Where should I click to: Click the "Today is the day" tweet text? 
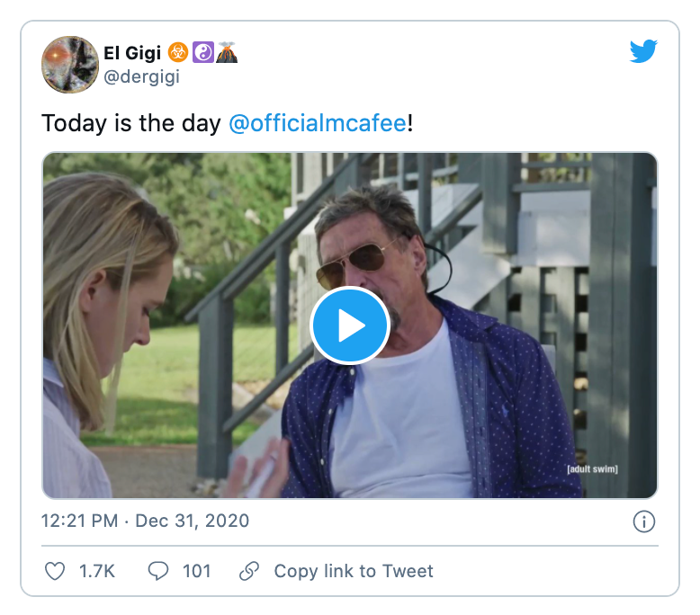pos(131,123)
